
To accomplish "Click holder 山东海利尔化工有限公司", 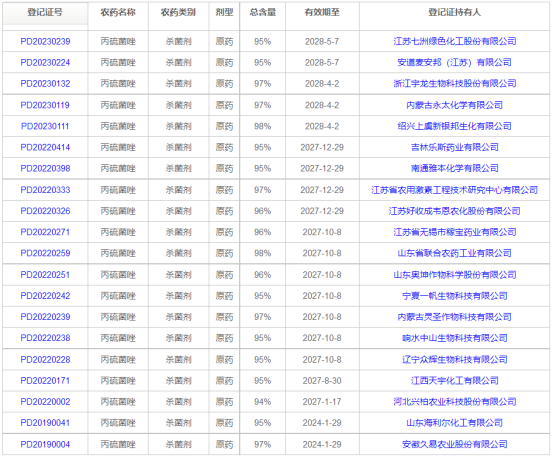I will point(455,423).
